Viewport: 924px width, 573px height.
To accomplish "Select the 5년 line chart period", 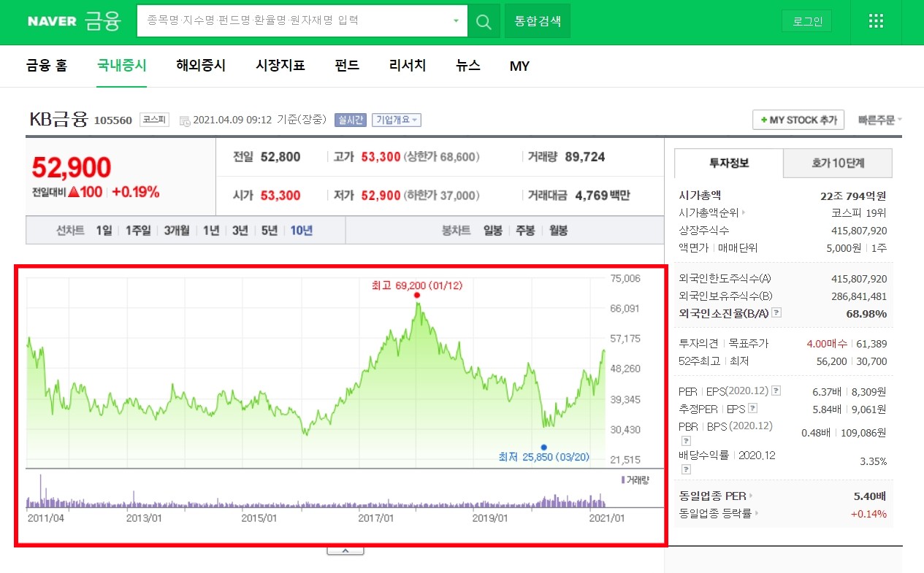I will pyautogui.click(x=270, y=231).
